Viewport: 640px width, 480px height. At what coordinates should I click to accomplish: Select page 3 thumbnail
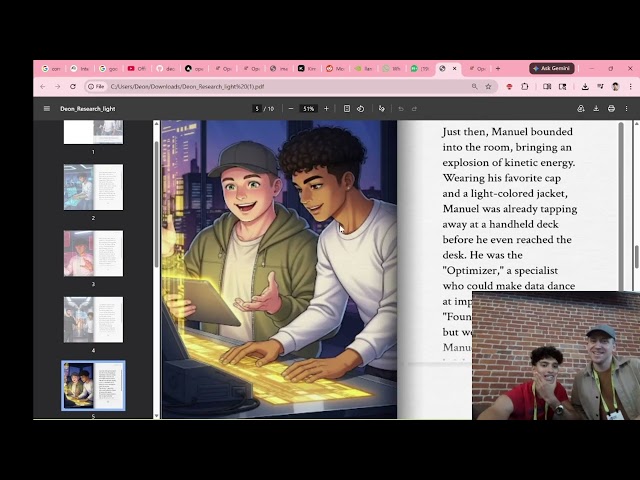(93, 253)
